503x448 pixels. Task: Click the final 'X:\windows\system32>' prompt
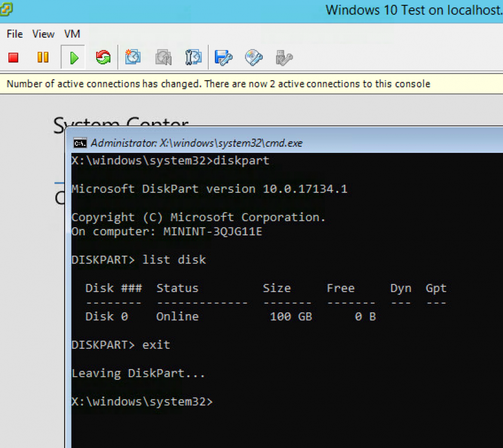point(142,401)
